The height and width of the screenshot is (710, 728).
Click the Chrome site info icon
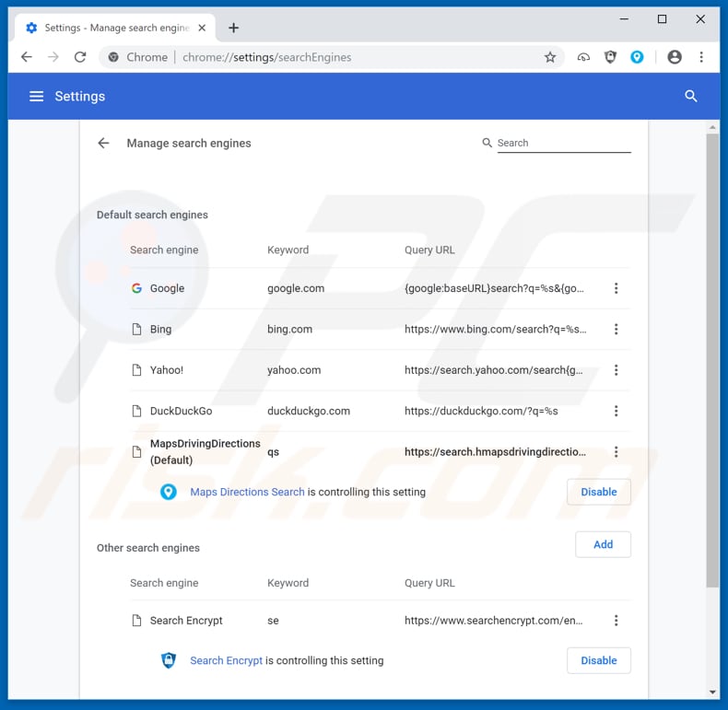coord(113,57)
